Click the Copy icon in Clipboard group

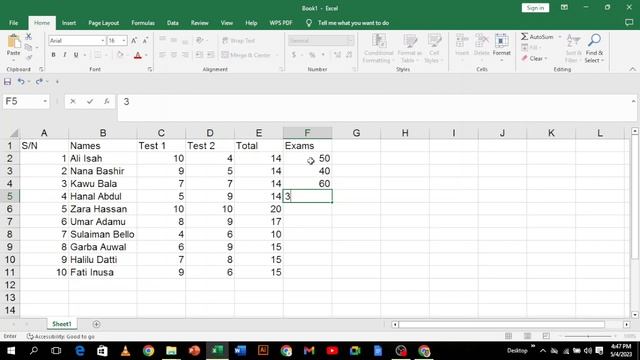pos(28,48)
